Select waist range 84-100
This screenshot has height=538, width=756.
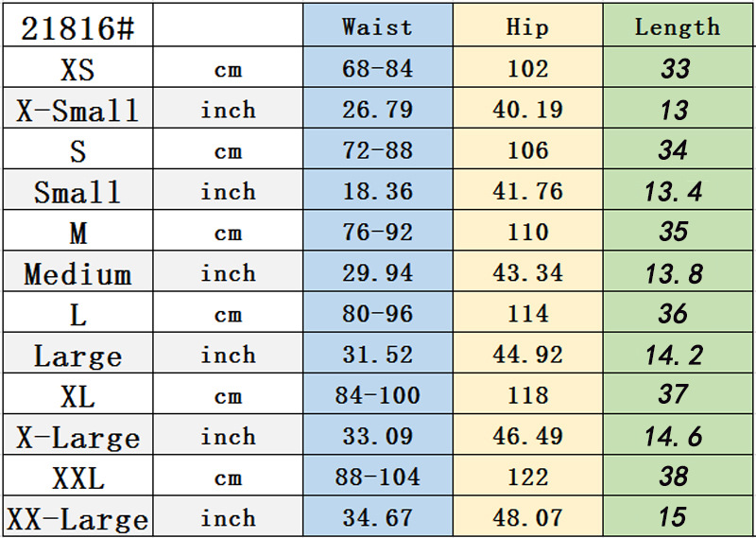[377, 396]
